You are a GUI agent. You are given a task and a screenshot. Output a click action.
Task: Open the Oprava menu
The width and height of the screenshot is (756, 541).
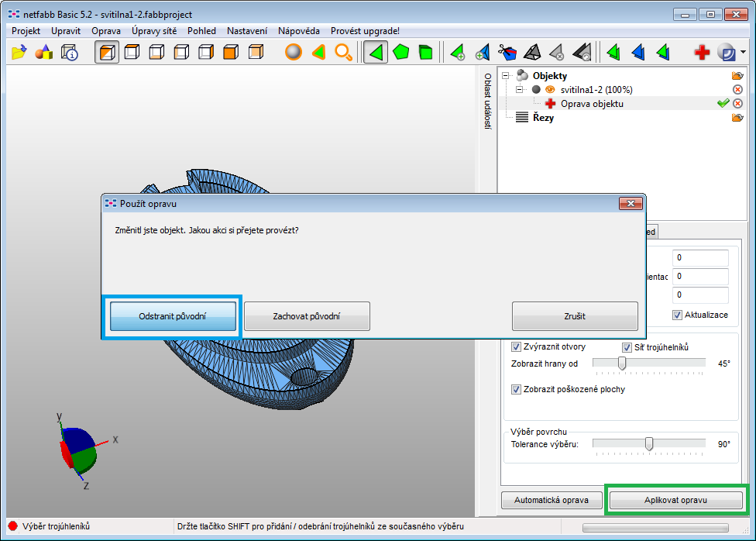106,31
